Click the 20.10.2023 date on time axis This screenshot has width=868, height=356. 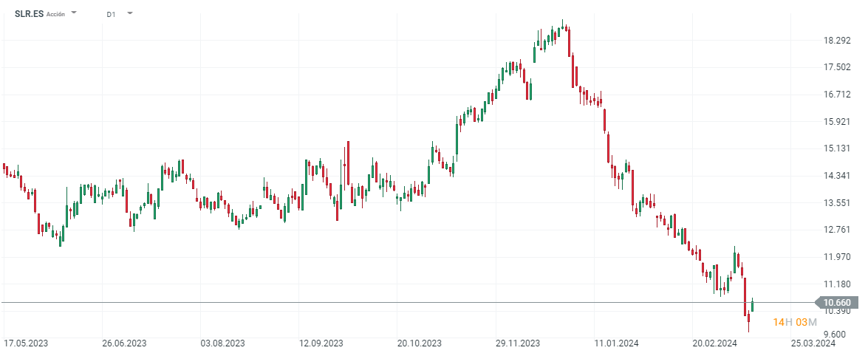tap(419, 343)
